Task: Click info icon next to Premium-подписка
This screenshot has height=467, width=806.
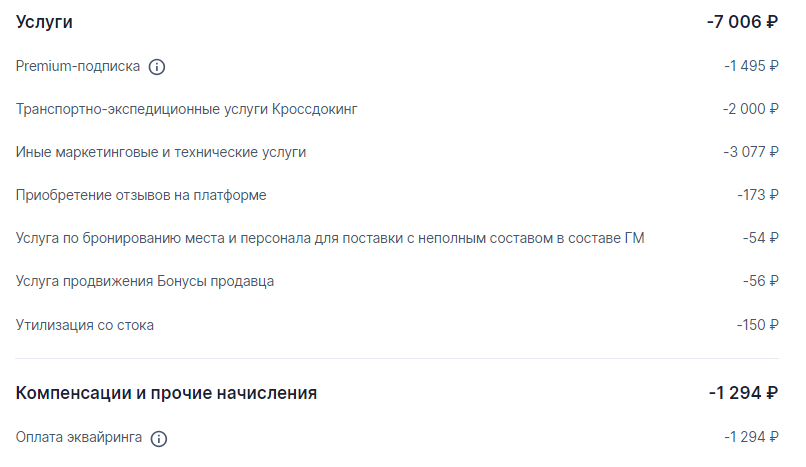Action: pos(157,67)
